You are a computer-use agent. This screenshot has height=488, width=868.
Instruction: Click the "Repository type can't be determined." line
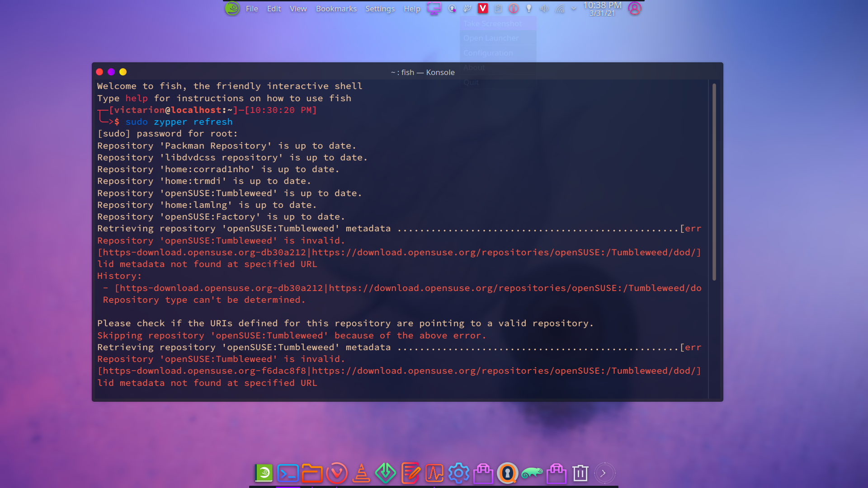(x=204, y=300)
